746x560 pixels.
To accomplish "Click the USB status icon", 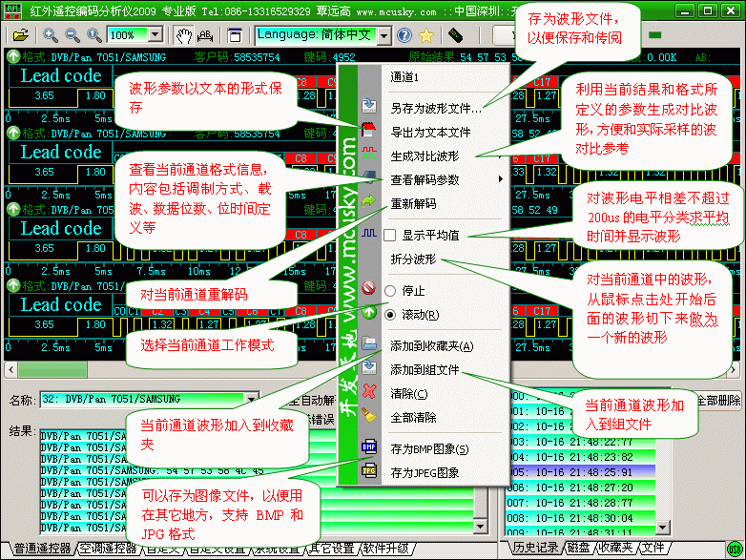I will tap(455, 35).
